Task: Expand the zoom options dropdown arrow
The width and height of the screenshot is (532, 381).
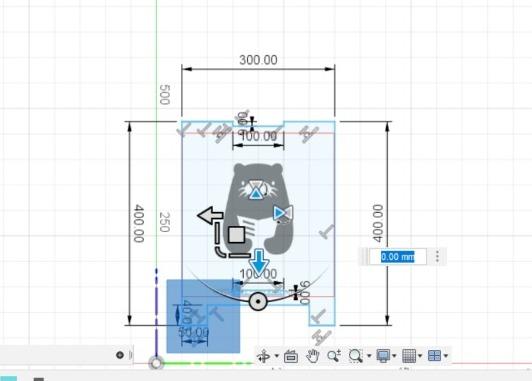Action: pyautogui.click(x=369, y=356)
